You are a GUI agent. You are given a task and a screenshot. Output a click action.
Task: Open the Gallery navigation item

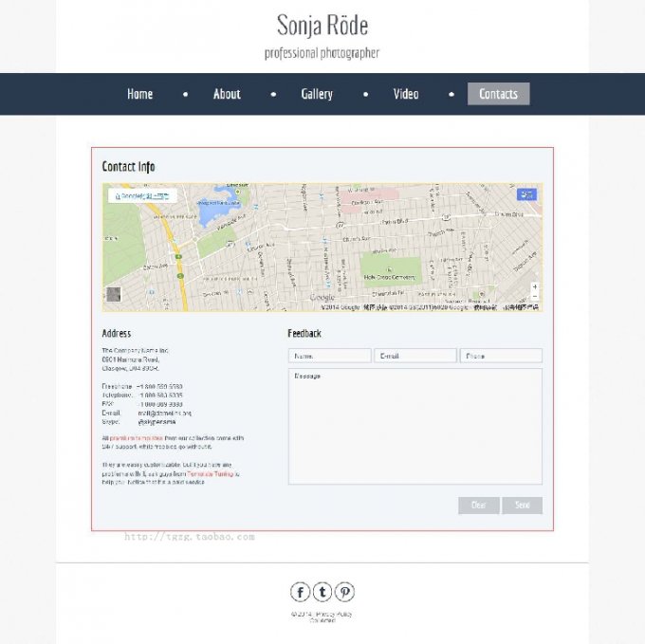[317, 94]
